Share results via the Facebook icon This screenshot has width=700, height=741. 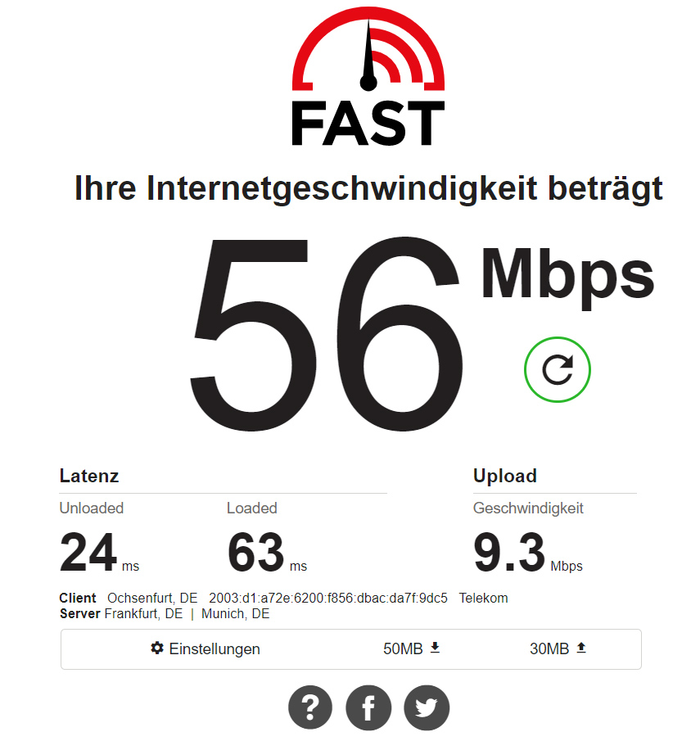pos(368,707)
